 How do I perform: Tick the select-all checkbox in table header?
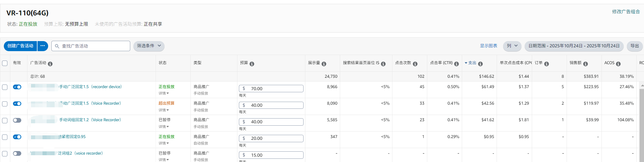[x=5, y=63]
